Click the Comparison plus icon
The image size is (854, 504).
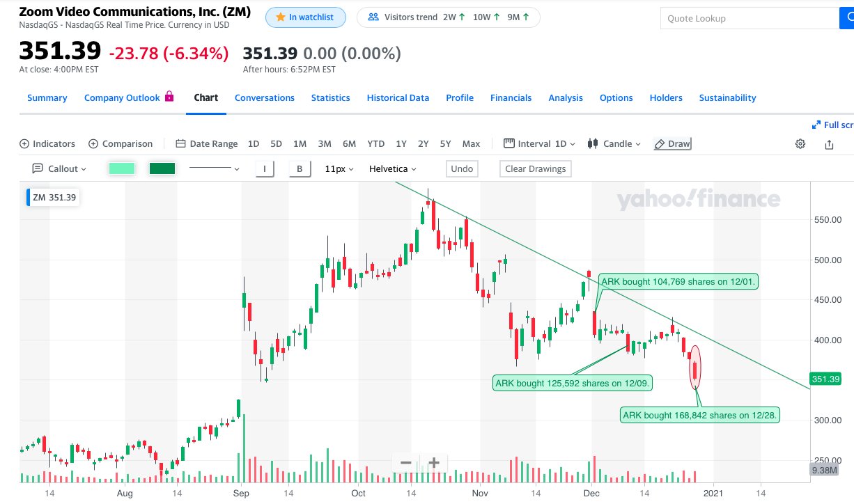(x=93, y=144)
